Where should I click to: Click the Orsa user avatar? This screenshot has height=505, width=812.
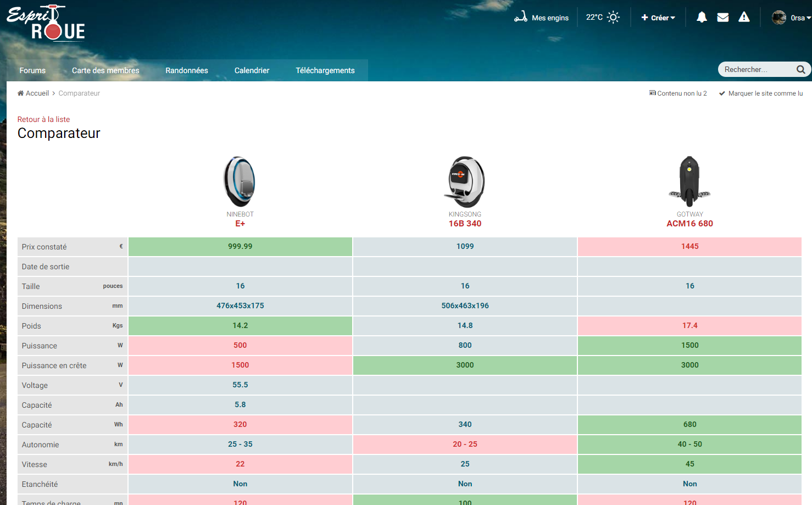pyautogui.click(x=779, y=18)
